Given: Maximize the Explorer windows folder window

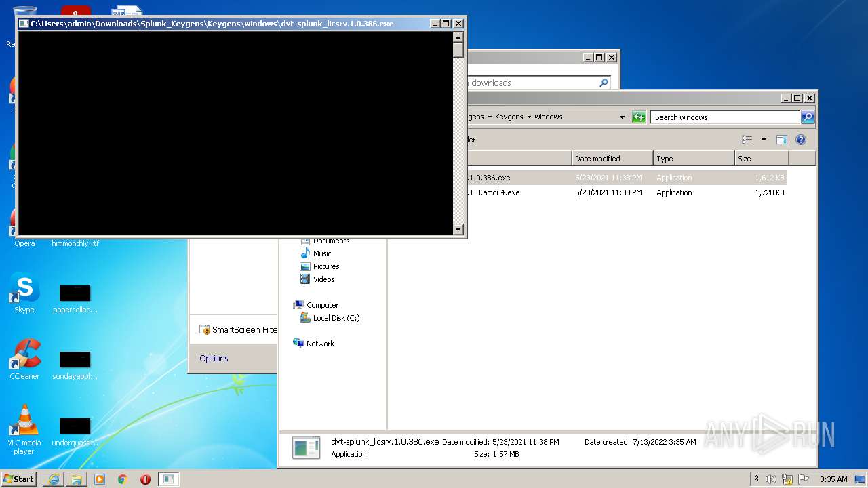Looking at the screenshot, I should pos(797,98).
